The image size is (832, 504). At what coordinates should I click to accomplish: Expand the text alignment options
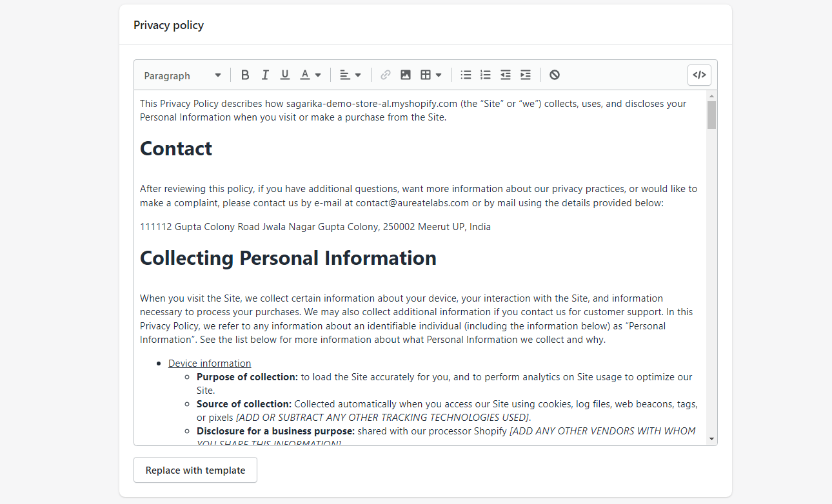click(x=350, y=75)
